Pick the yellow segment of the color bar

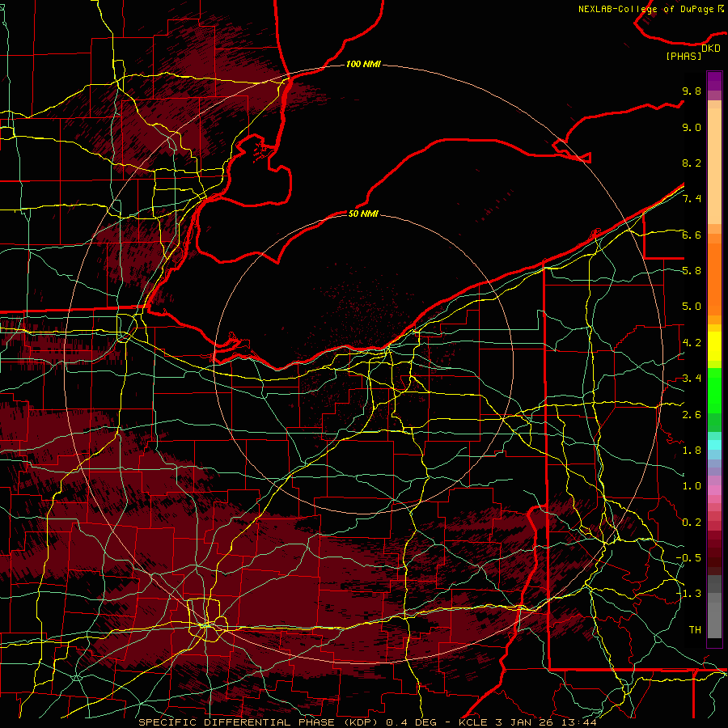point(714,346)
